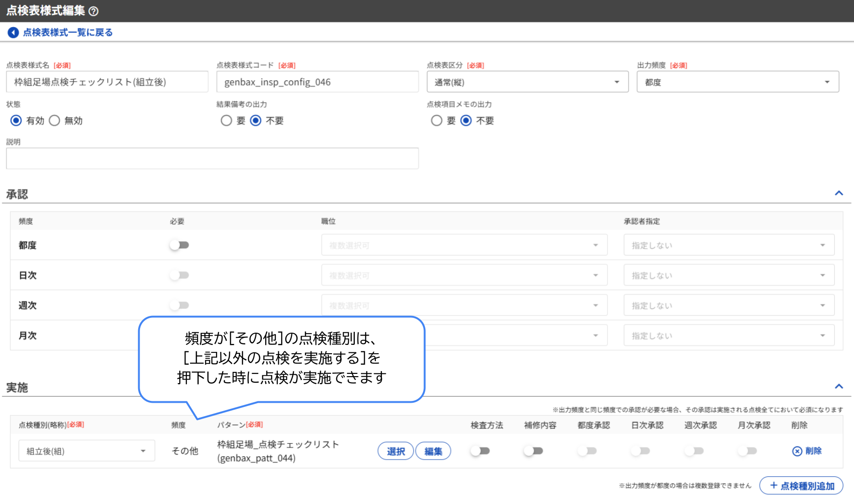This screenshot has width=854, height=504.
Task: Enable the 月次承認 toggle in the 実施 row
Action: [x=747, y=451]
